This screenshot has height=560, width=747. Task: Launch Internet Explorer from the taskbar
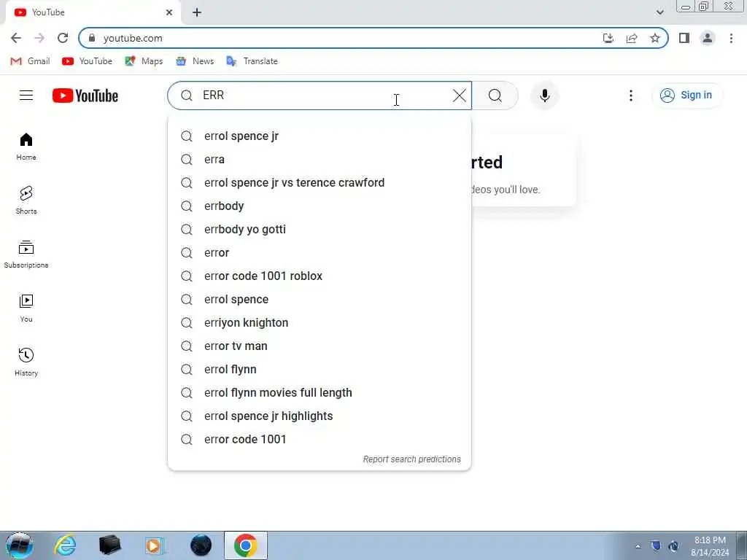pyautogui.click(x=65, y=545)
